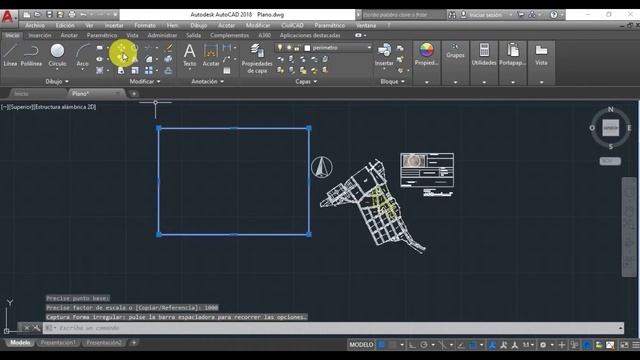Click the command line customize wrench icon

36,328
